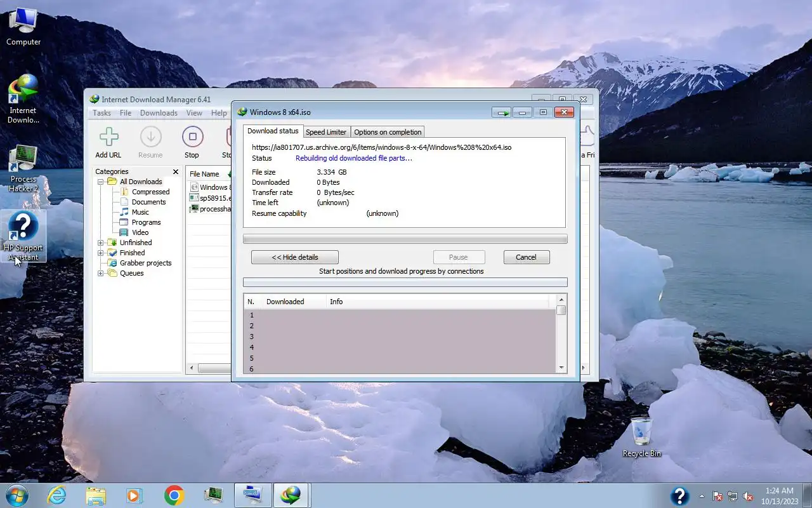812x508 pixels.
Task: Click the greyed Pause button
Action: click(x=459, y=257)
